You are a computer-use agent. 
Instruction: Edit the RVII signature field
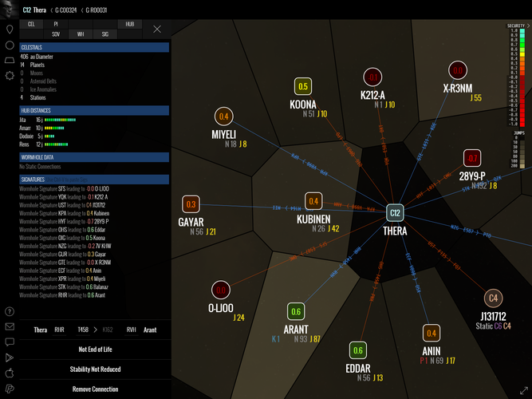coord(132,330)
